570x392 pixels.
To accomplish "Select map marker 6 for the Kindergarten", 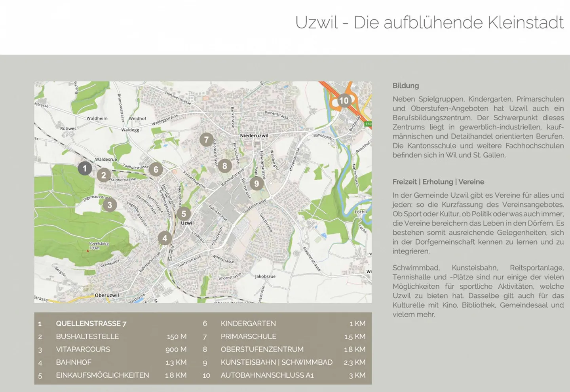I will coord(156,169).
